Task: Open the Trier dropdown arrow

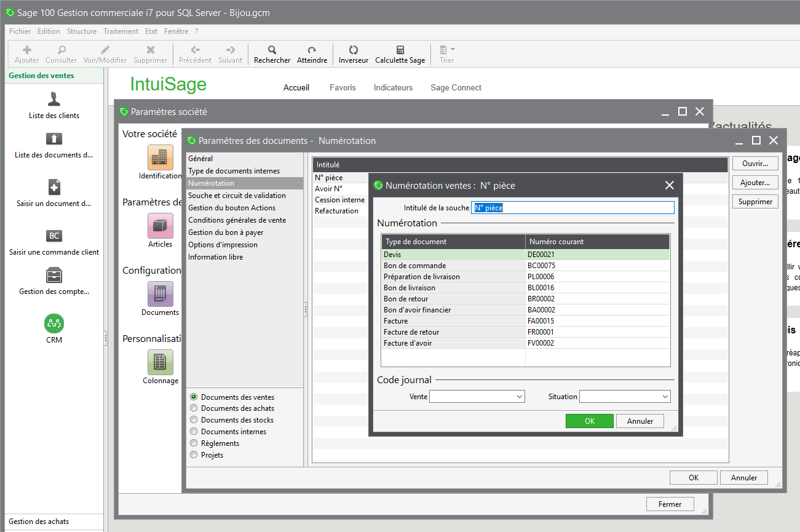Action: click(x=453, y=49)
